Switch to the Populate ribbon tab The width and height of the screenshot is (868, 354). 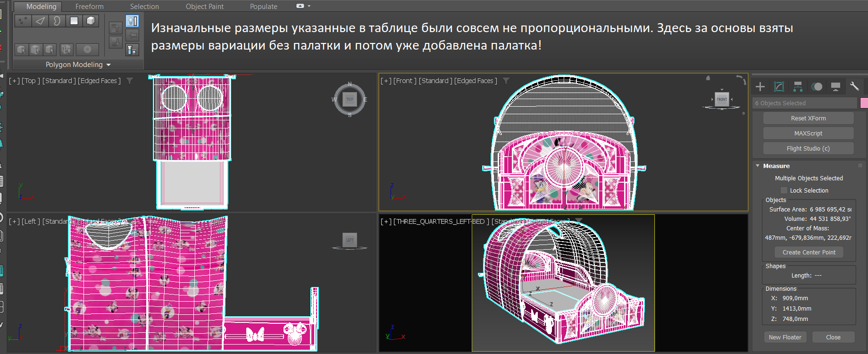coord(264,7)
